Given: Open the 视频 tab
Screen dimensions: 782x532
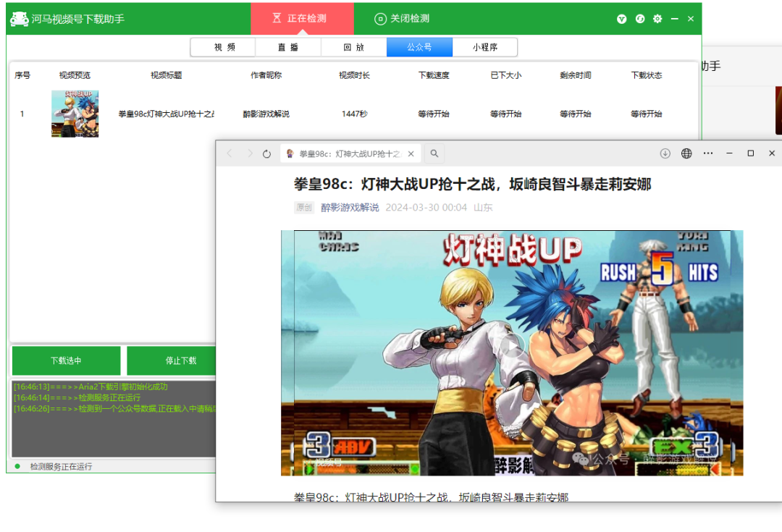Looking at the screenshot, I should (x=223, y=46).
